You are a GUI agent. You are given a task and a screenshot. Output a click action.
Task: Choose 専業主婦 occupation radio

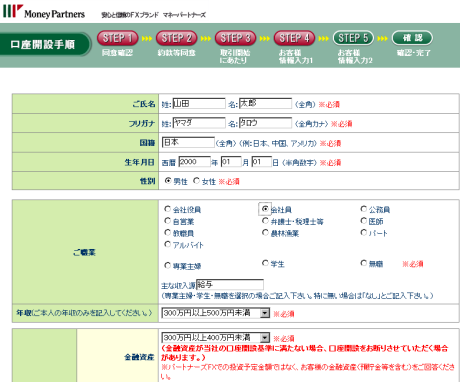[167, 265]
